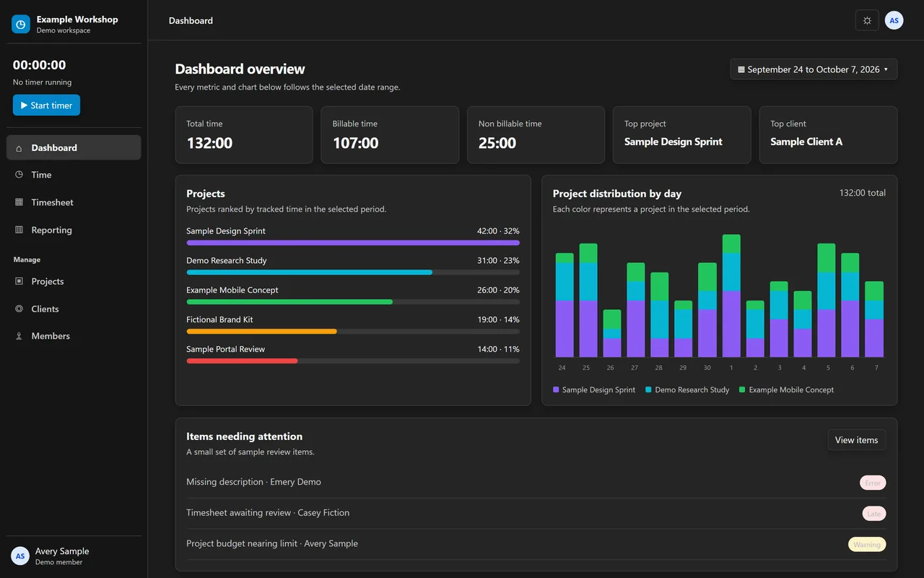Select the Total time card showing 132:00
The width and height of the screenshot is (924, 578).
(244, 135)
